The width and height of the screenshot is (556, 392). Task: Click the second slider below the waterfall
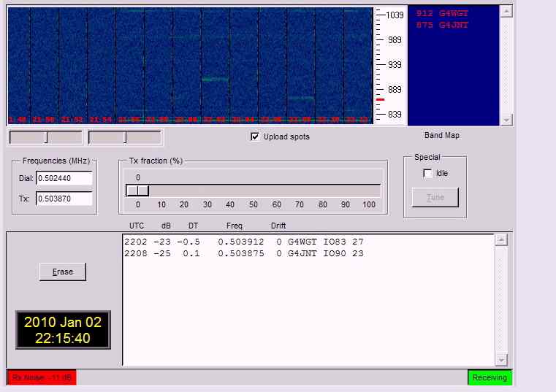point(125,137)
